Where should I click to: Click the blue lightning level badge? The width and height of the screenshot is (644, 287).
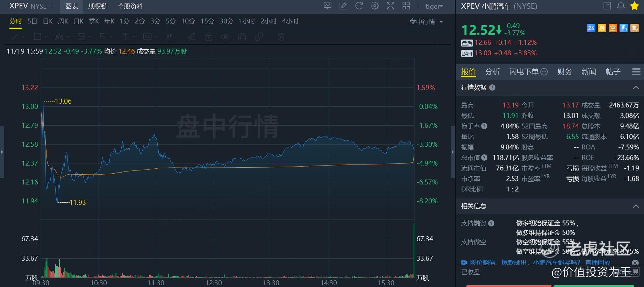pos(624,28)
